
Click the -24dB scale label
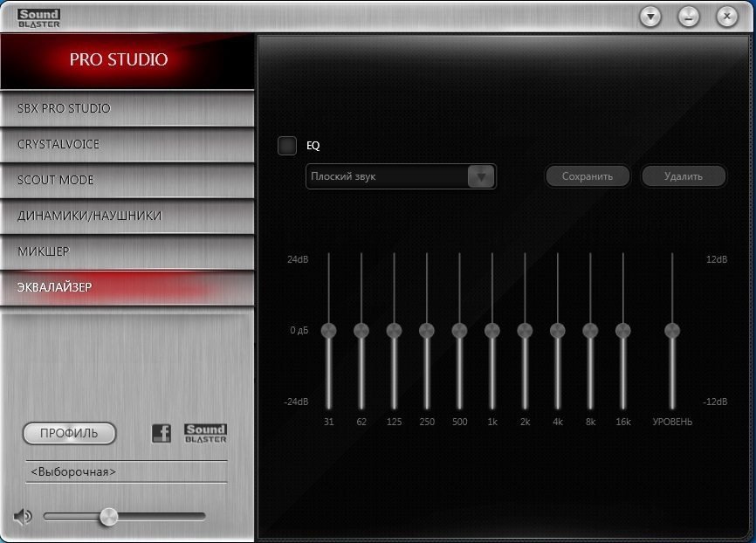[x=296, y=402]
